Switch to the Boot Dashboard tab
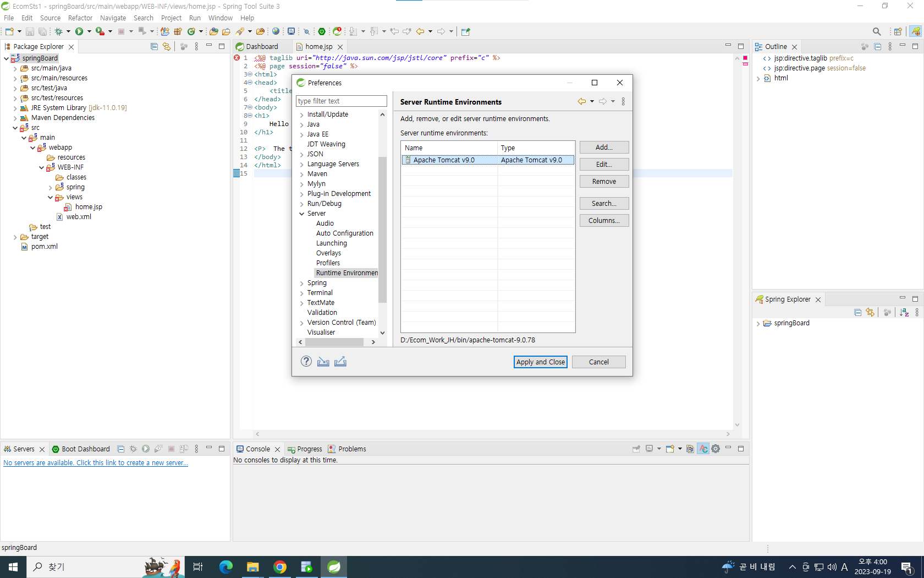 click(81, 449)
